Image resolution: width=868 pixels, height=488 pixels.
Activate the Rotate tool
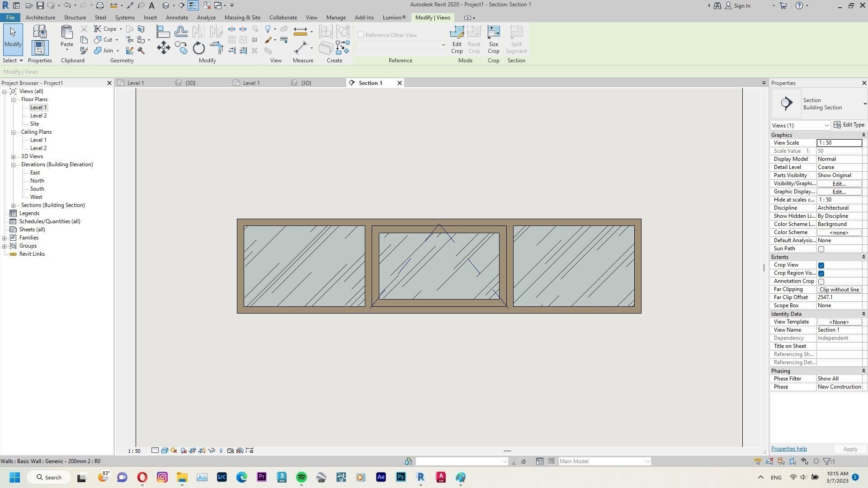pyautogui.click(x=199, y=47)
